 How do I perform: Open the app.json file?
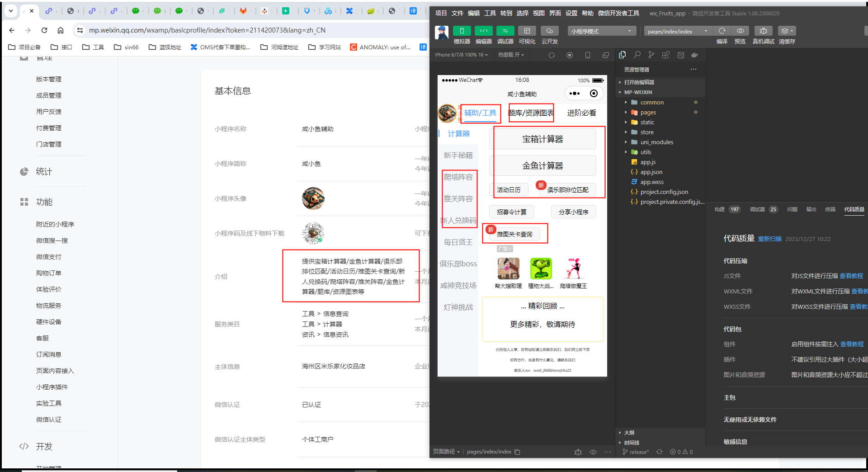click(x=651, y=172)
